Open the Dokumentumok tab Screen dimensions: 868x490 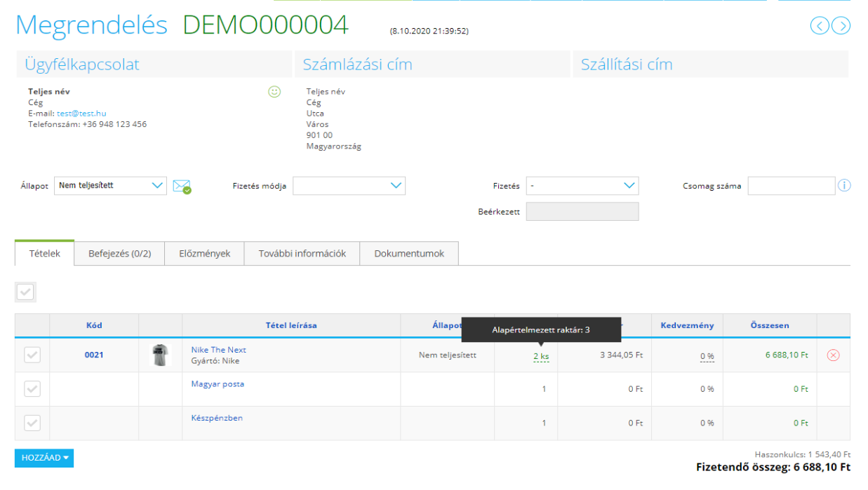pyautogui.click(x=409, y=254)
